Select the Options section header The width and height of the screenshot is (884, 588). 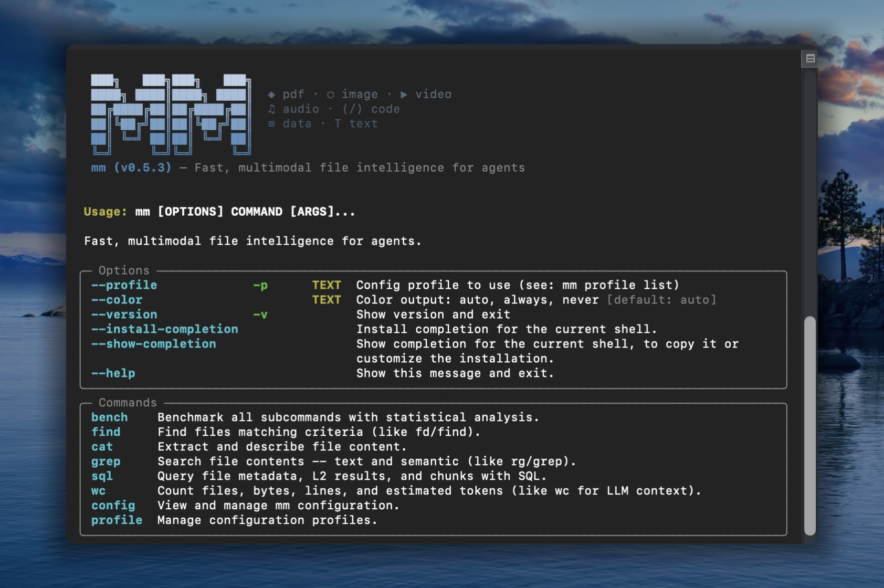tap(124, 270)
